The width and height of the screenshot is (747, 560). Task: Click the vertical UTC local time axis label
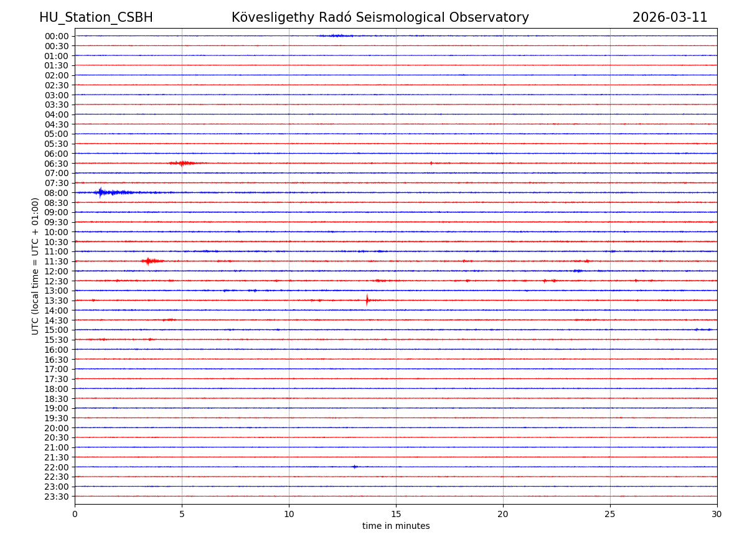click(x=35, y=266)
